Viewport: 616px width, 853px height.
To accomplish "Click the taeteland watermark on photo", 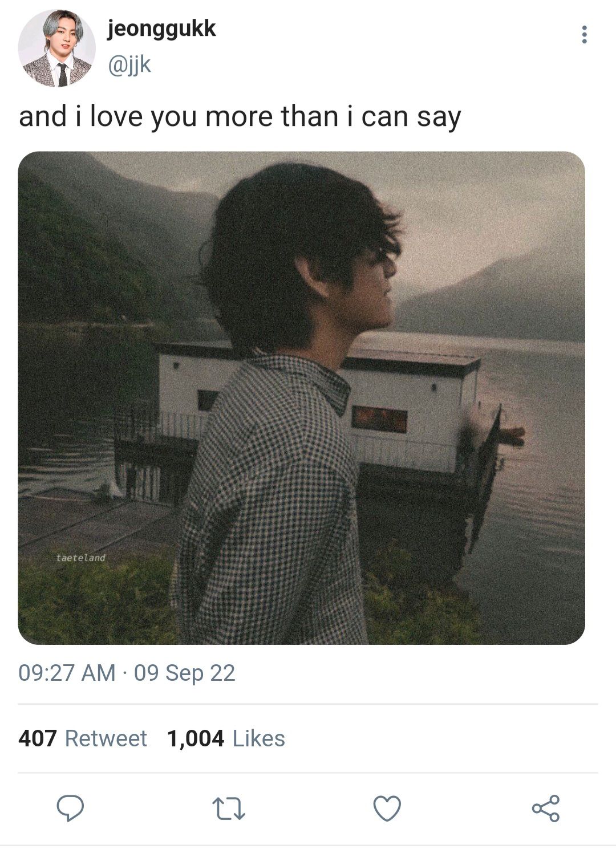I will pyautogui.click(x=81, y=558).
